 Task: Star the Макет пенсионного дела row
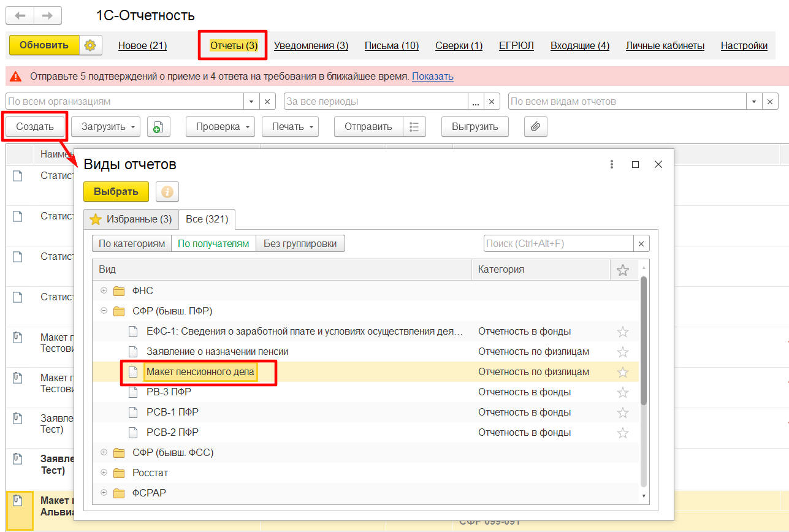pos(623,372)
